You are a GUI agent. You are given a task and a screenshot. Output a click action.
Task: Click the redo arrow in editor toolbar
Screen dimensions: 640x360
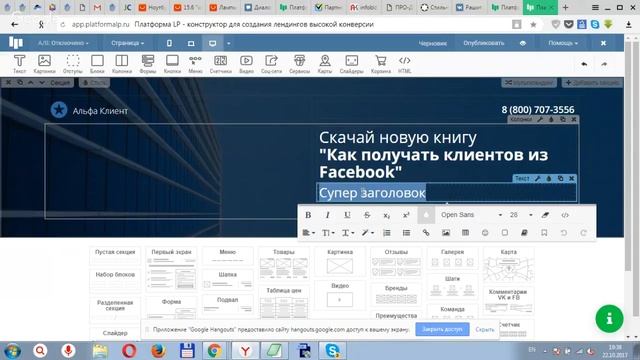(604, 64)
